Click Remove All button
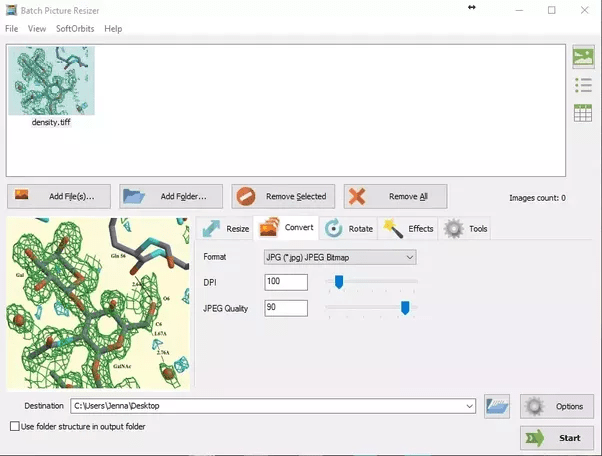 coord(395,197)
